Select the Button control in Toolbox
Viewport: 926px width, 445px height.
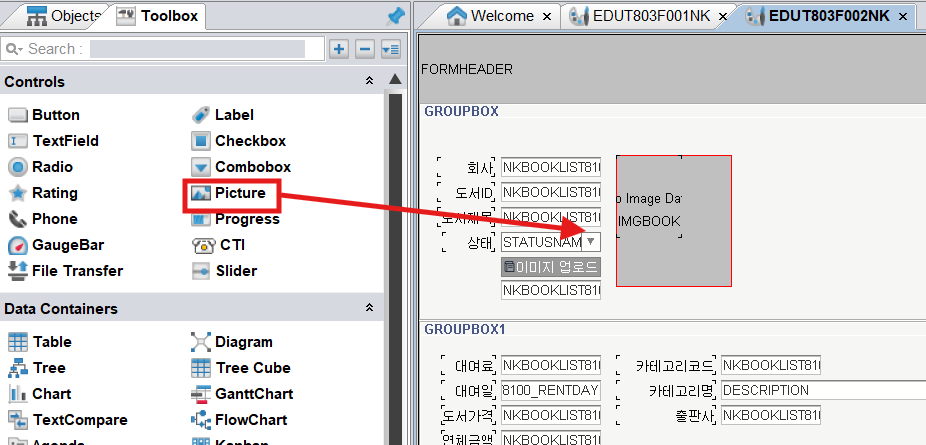tap(44, 115)
